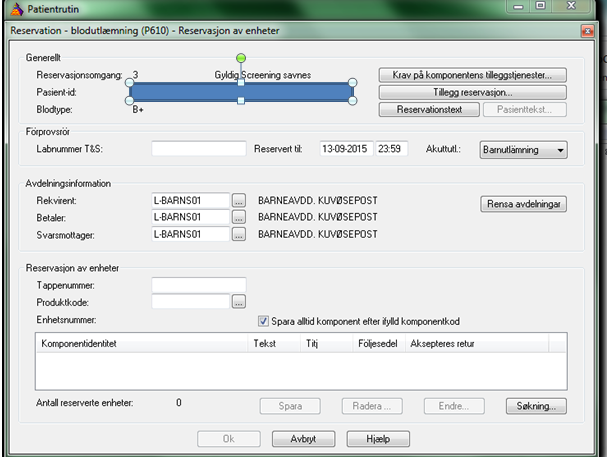Viewport: 608px width, 457px height.
Task: Open the Betaler lookup ellipsis button
Action: click(239, 217)
